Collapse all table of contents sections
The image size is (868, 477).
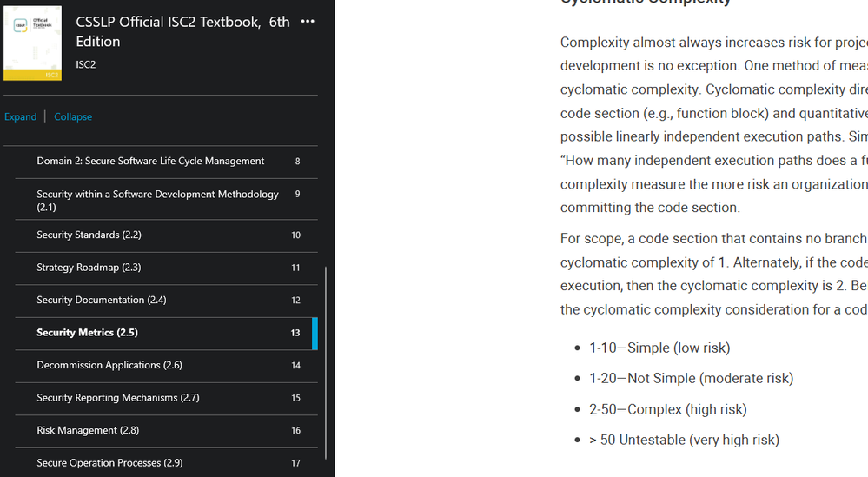pos(73,116)
